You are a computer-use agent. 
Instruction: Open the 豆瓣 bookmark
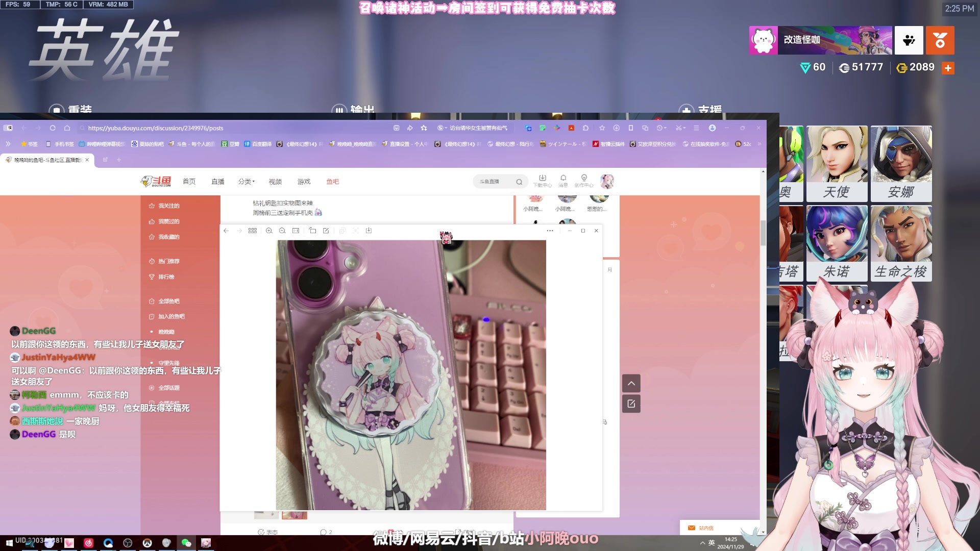pyautogui.click(x=230, y=144)
